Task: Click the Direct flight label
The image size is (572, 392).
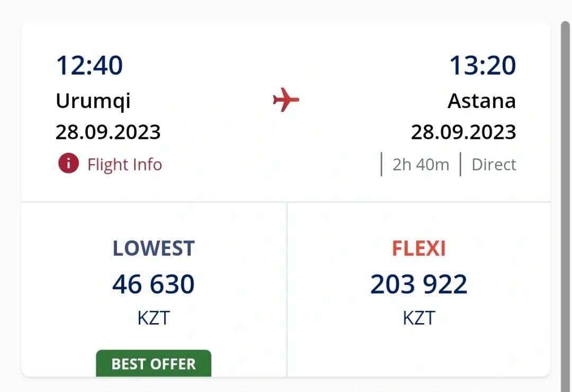Action: (x=494, y=165)
